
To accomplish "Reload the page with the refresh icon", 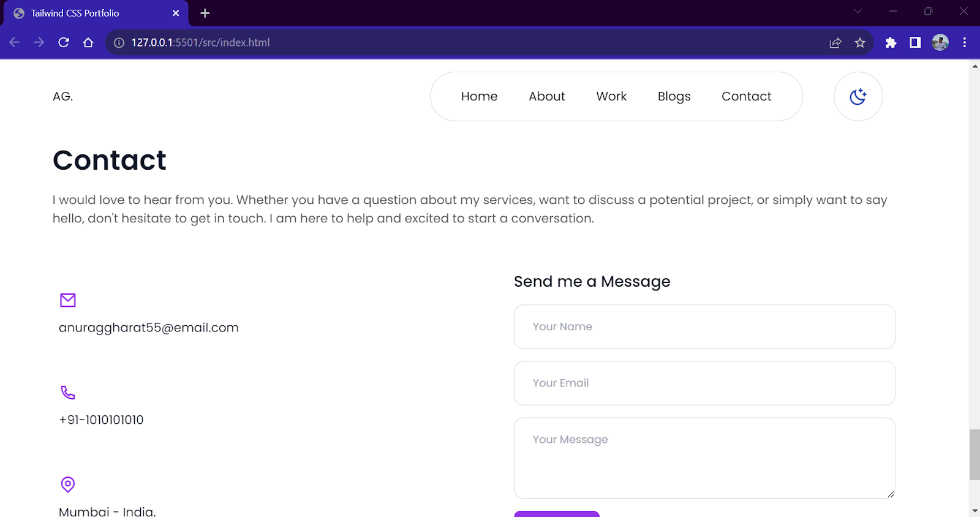I will click(64, 42).
